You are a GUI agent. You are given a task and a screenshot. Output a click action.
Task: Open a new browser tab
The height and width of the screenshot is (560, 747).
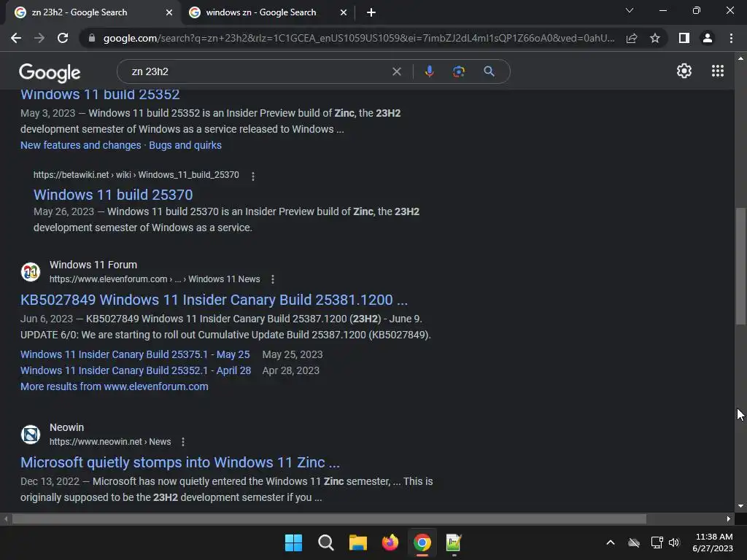coord(371,12)
